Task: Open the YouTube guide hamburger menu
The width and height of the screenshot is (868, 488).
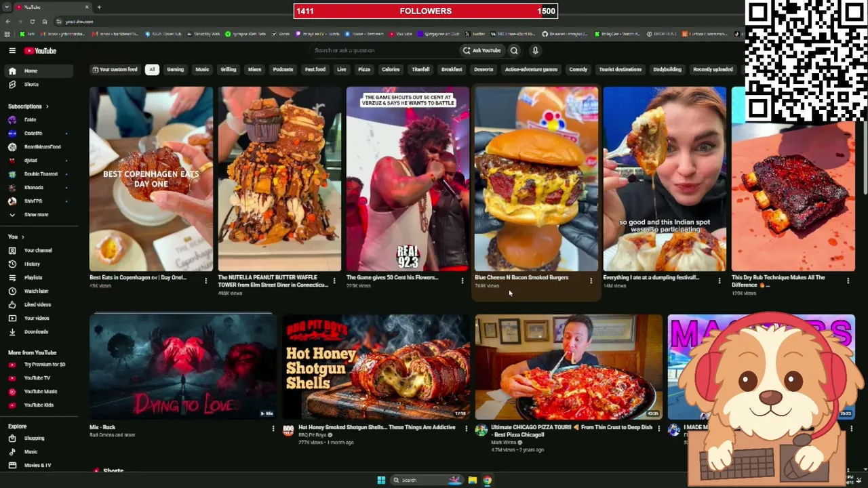Action: coord(12,51)
